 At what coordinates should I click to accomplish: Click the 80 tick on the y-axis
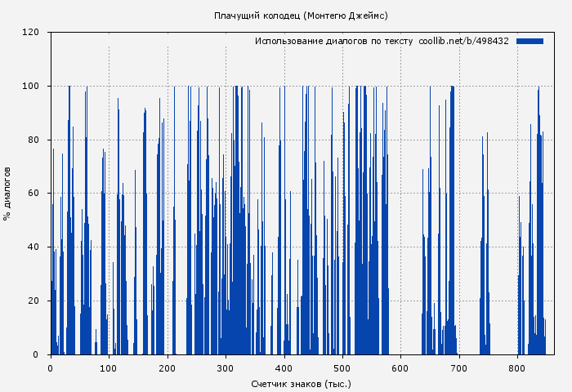(34, 140)
